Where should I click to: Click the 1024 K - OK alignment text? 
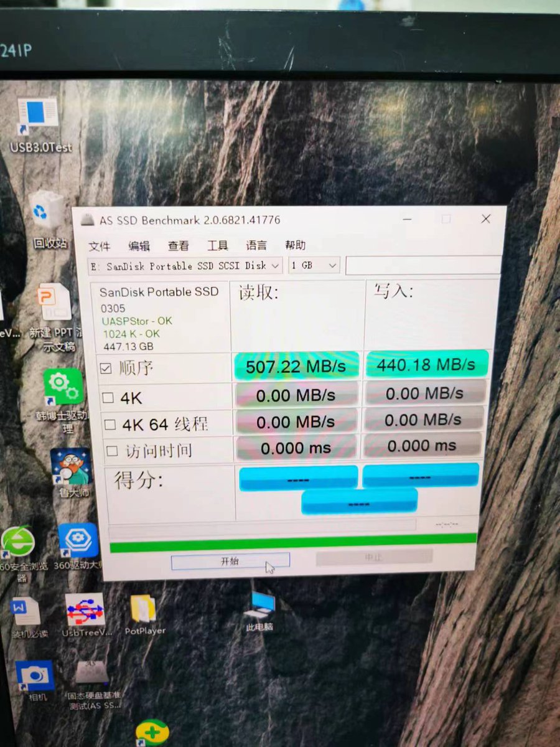click(131, 334)
